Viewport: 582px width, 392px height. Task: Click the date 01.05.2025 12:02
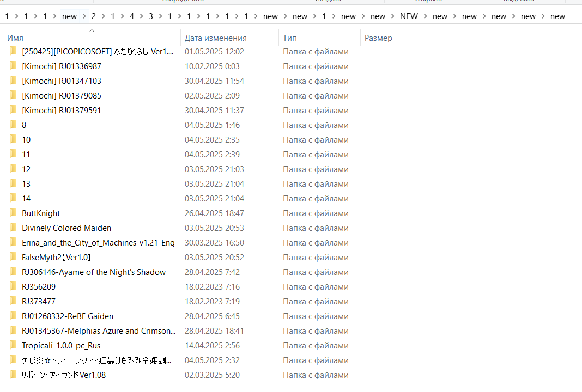215,52
